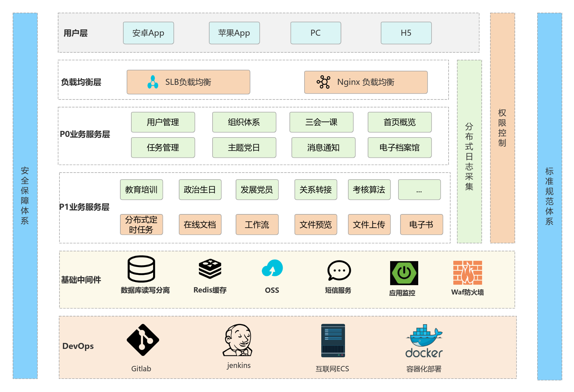Click the 发展党员 box

click(257, 190)
